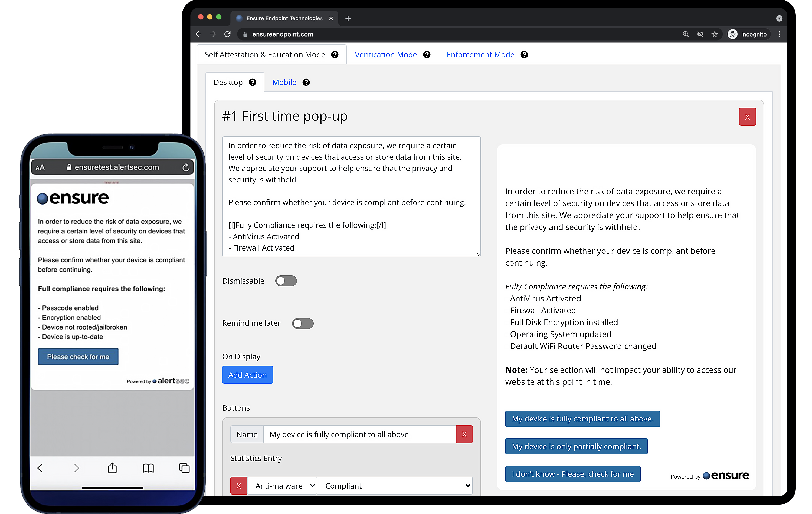Open help icon beside Verification Mode

[427, 55]
